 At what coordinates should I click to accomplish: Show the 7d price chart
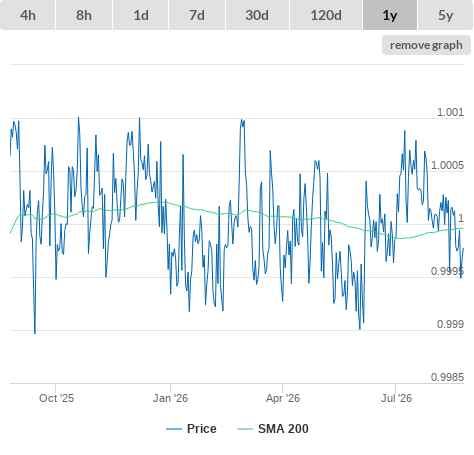197,15
